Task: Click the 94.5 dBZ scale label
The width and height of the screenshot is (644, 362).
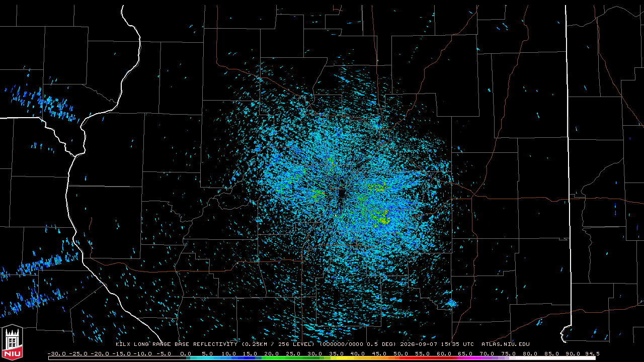Action: coord(592,353)
